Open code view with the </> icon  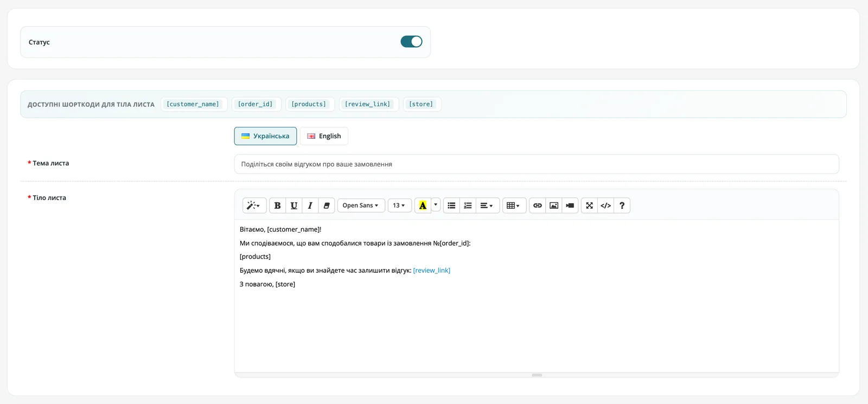605,206
